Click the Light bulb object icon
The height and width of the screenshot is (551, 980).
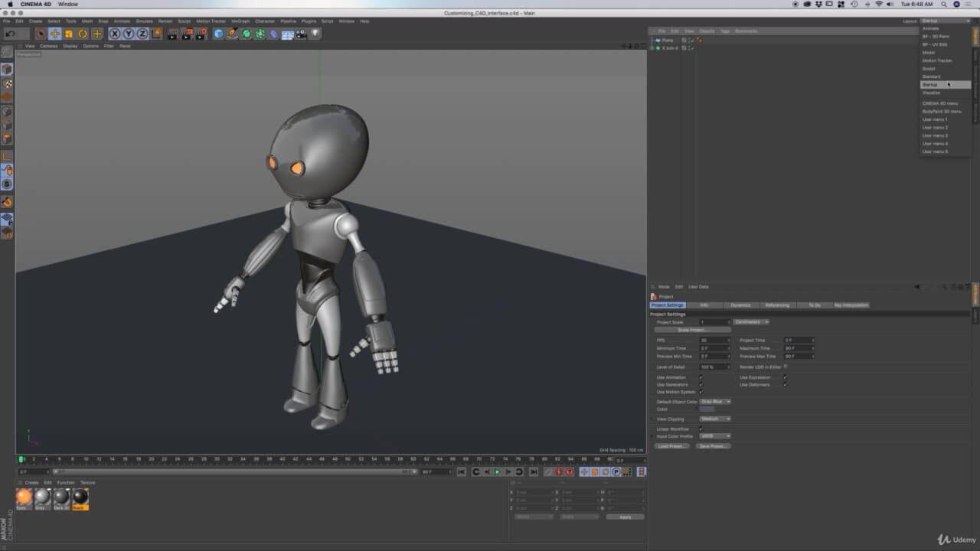click(x=315, y=34)
